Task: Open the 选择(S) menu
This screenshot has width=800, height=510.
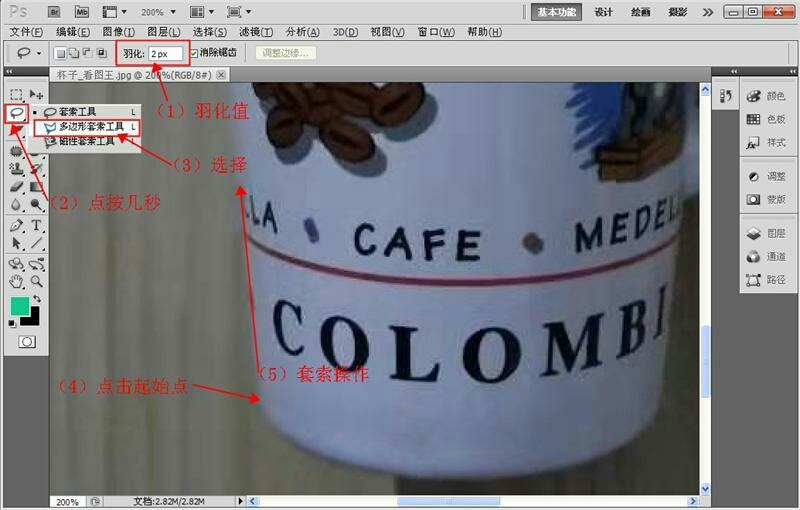Action: [210, 32]
